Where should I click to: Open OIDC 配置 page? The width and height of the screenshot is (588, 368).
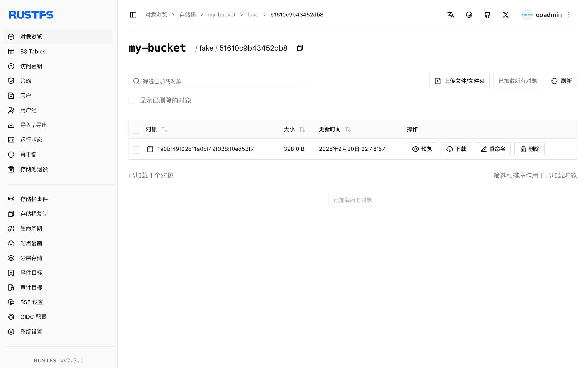pos(58,317)
